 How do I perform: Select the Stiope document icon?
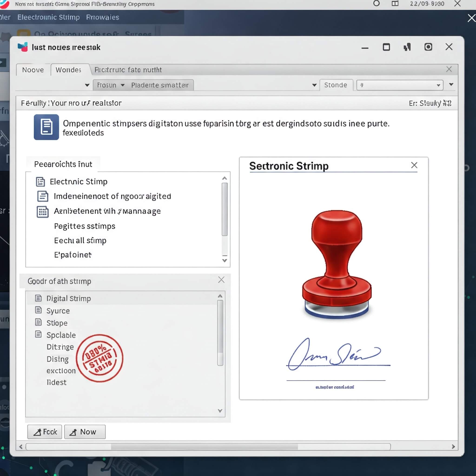[x=38, y=323]
